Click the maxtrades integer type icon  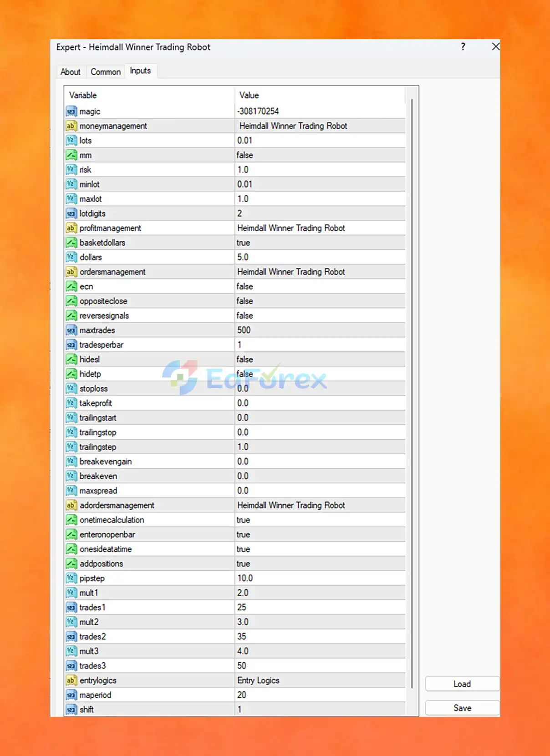click(71, 330)
